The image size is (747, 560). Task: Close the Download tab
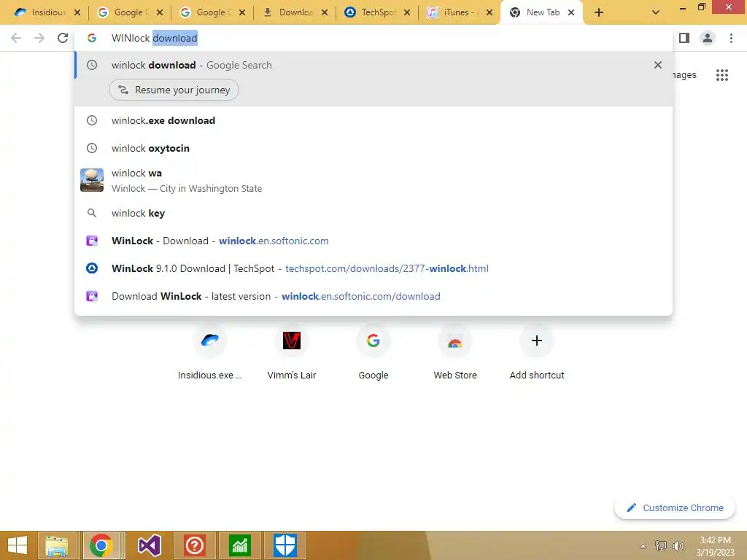tap(325, 12)
